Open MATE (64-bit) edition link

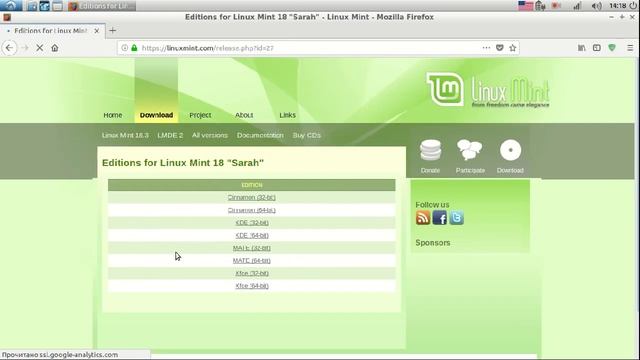pyautogui.click(x=252, y=260)
